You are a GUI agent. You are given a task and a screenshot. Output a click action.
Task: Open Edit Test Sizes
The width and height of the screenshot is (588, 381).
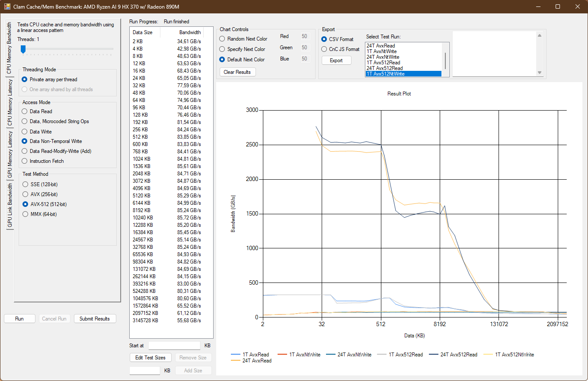pos(150,358)
